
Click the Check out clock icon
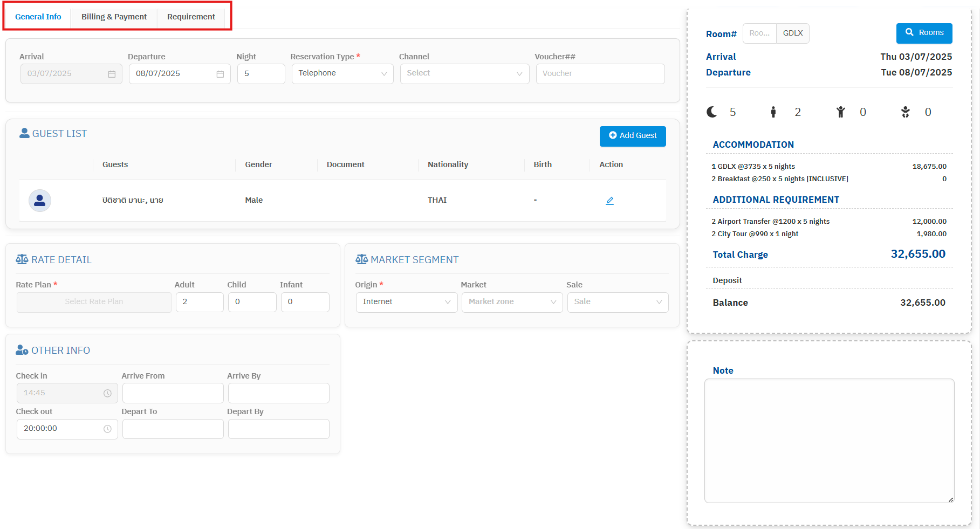click(x=107, y=429)
